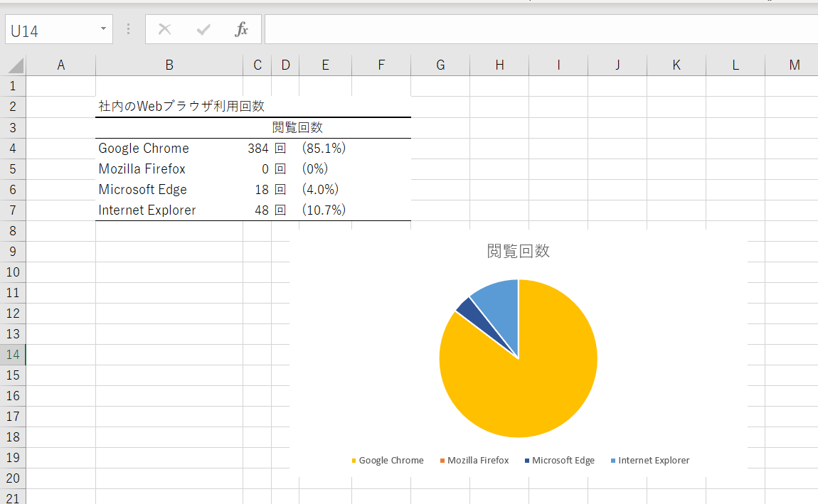The image size is (818, 504).
Task: Select row 20 header
Action: 13,478
